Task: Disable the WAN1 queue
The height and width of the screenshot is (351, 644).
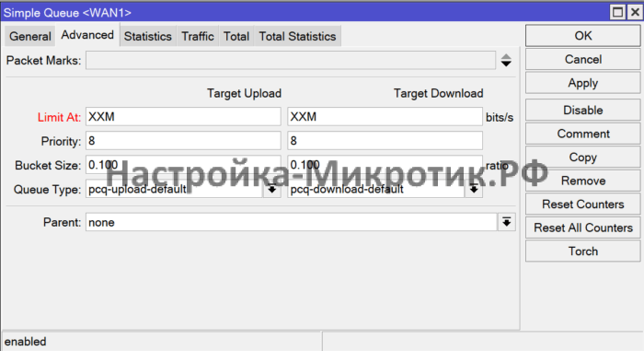Action: (x=582, y=110)
